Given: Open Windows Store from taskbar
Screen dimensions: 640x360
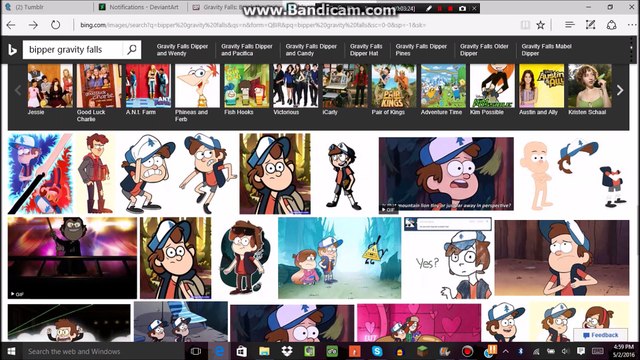Looking at the screenshot, I should pos(242,351).
